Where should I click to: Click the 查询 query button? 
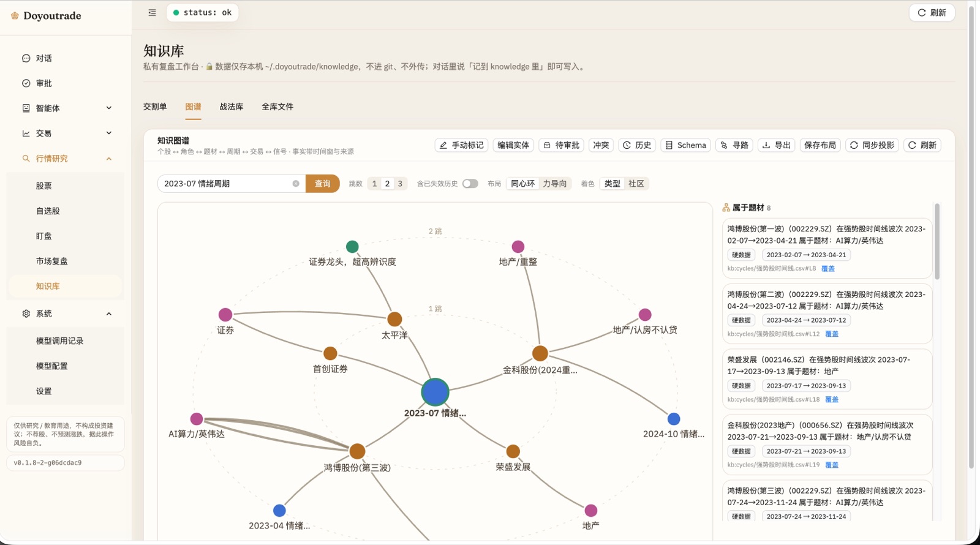pos(323,184)
